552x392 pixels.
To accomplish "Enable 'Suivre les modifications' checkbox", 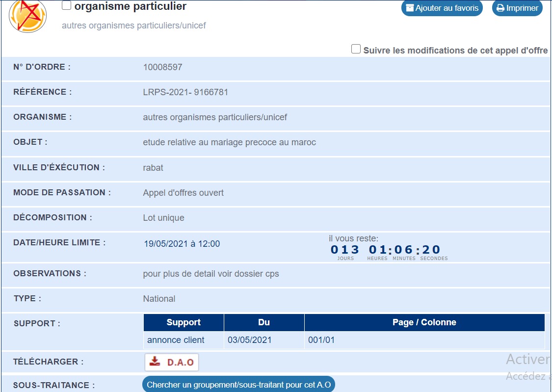I will pyautogui.click(x=356, y=49).
